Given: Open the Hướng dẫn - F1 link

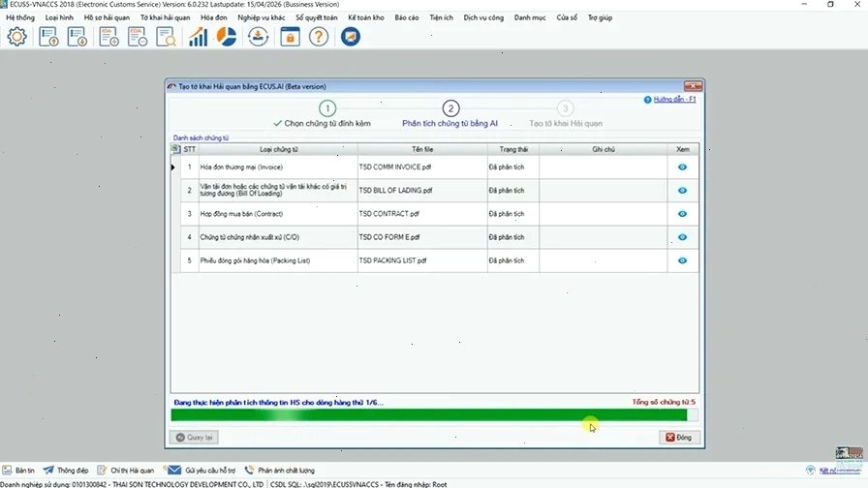Looking at the screenshot, I should pyautogui.click(x=675, y=100).
